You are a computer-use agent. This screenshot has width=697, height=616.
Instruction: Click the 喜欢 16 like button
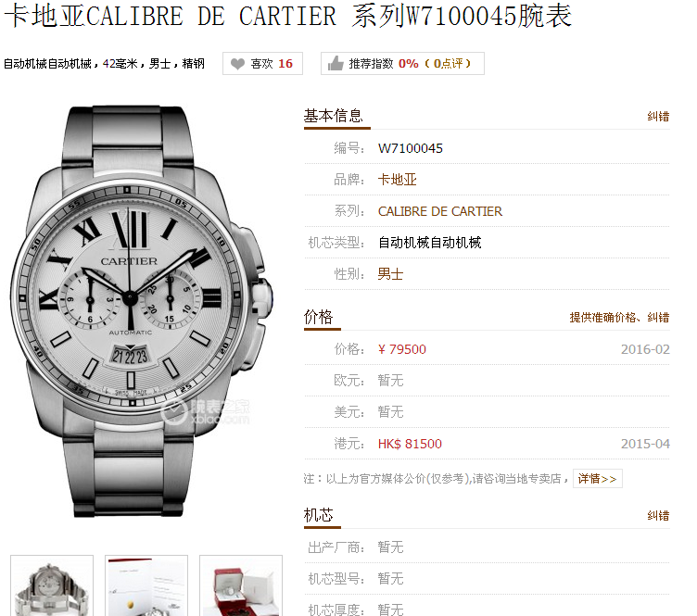(x=262, y=64)
